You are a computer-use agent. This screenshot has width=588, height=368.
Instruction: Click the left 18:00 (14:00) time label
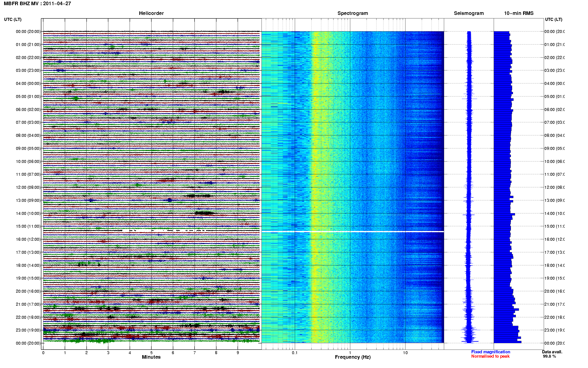(28, 266)
